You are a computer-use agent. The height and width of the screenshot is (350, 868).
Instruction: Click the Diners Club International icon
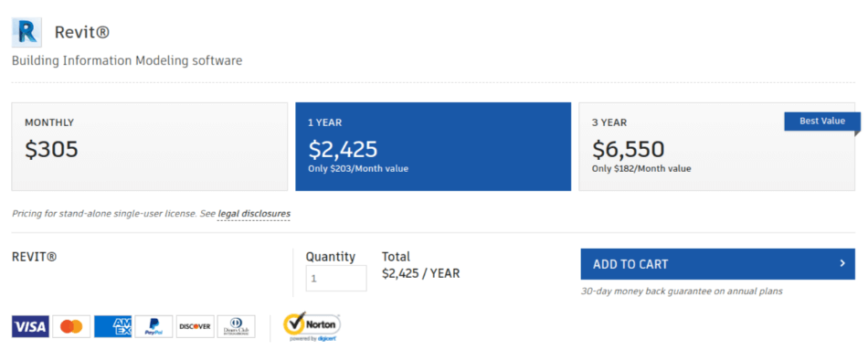point(237,327)
